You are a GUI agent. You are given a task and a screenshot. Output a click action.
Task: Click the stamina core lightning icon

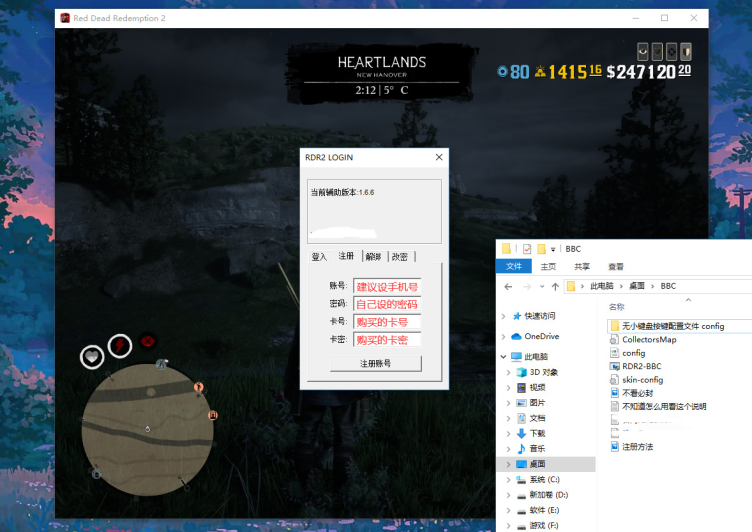pyautogui.click(x=120, y=346)
